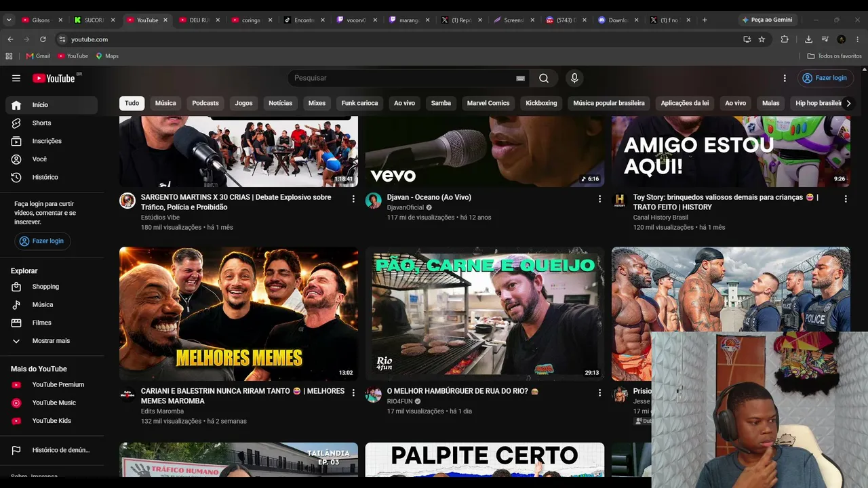Viewport: 868px width, 488px height.
Task: Click Fazer login button in the sidebar
Action: (x=43, y=241)
